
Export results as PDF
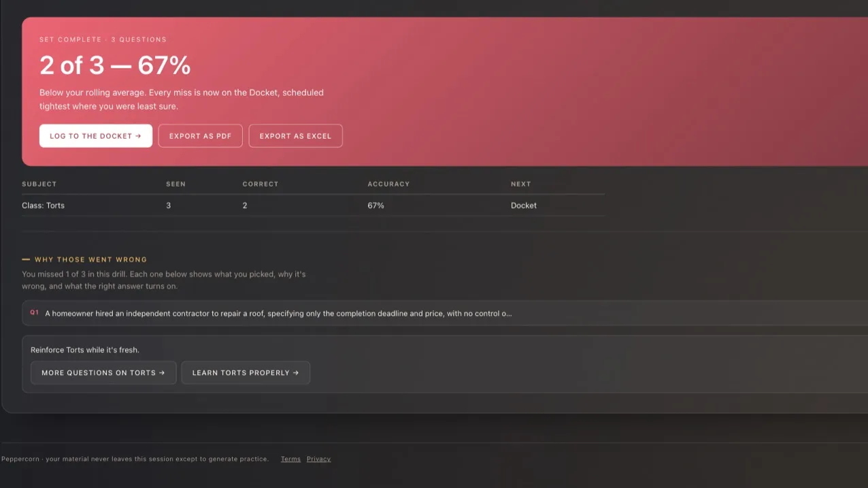click(200, 136)
